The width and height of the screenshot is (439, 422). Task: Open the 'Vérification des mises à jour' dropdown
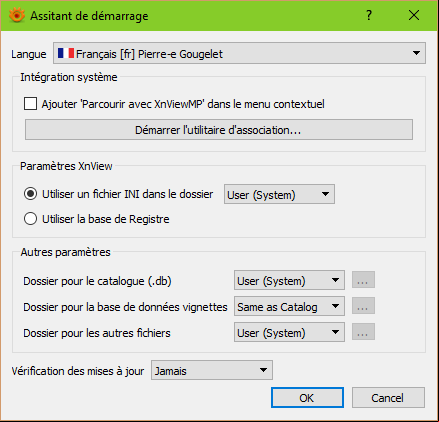click(212, 370)
